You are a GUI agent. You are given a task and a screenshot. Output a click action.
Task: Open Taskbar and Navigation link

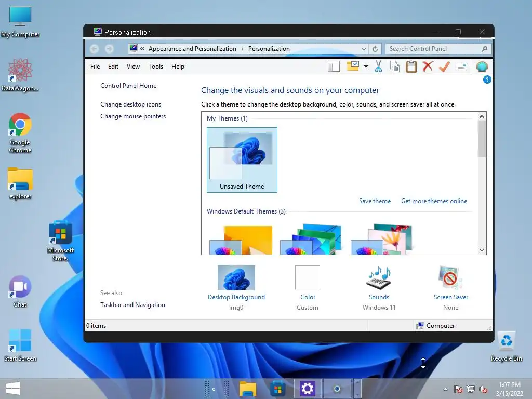[132, 304]
